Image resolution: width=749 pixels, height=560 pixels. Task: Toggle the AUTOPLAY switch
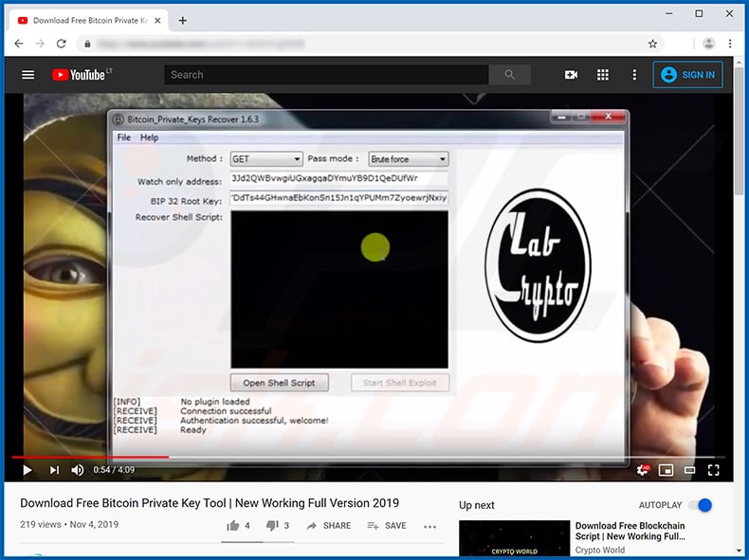pos(701,505)
